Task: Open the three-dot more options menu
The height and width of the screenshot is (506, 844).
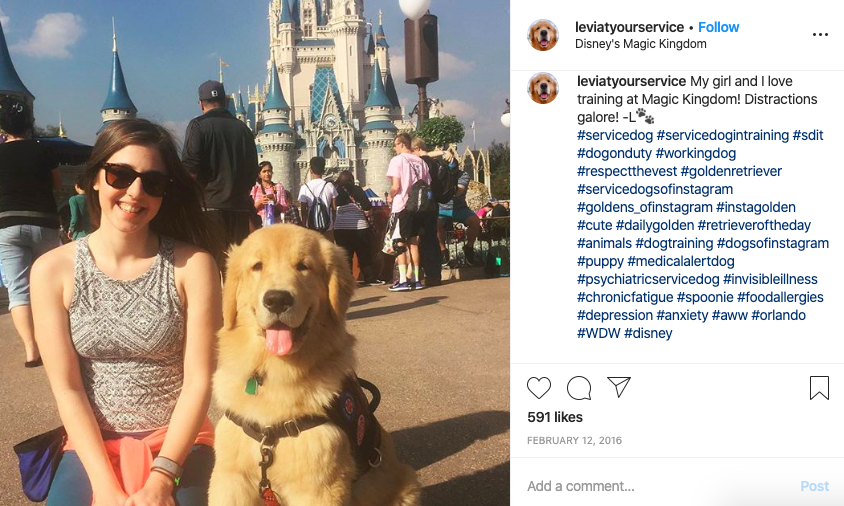Action: click(820, 34)
